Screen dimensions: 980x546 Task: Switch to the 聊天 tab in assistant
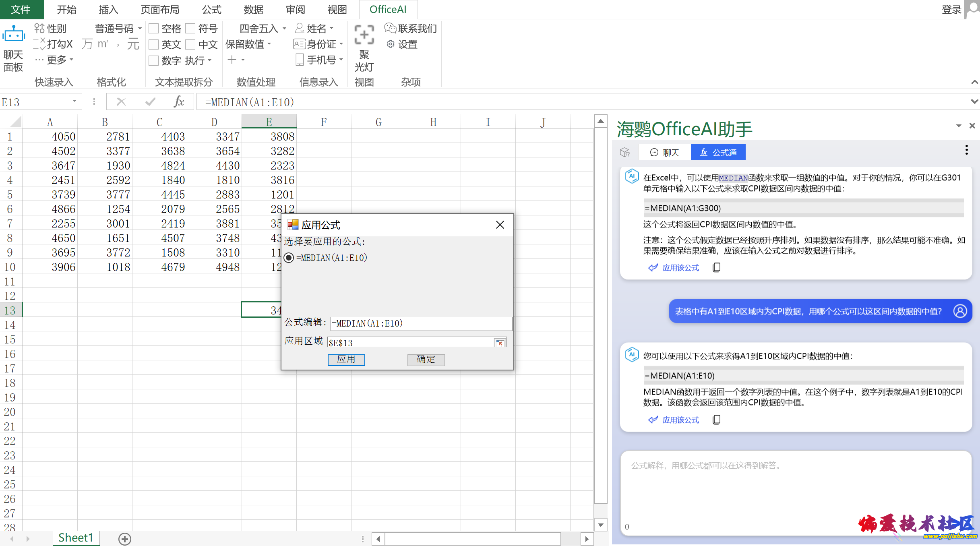[665, 153]
